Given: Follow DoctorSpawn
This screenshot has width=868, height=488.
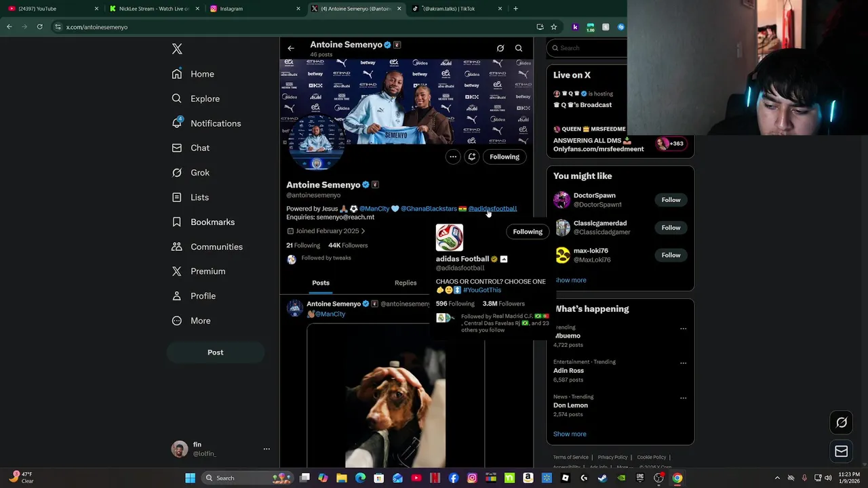Looking at the screenshot, I should (671, 200).
